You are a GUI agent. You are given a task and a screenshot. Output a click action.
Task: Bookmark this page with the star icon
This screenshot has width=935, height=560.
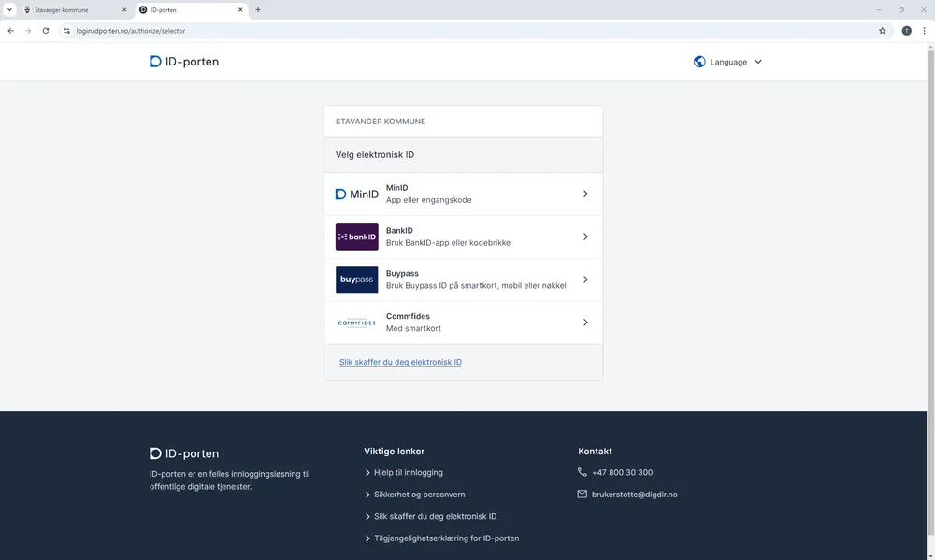(x=882, y=31)
